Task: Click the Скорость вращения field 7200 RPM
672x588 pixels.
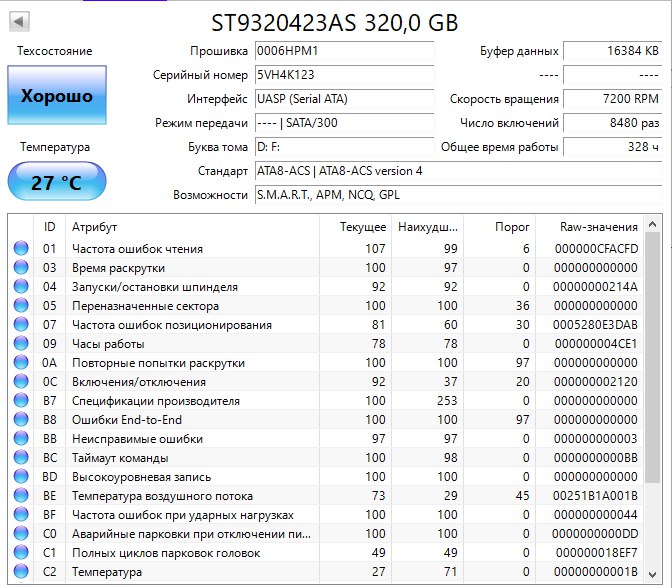Action: coord(612,99)
